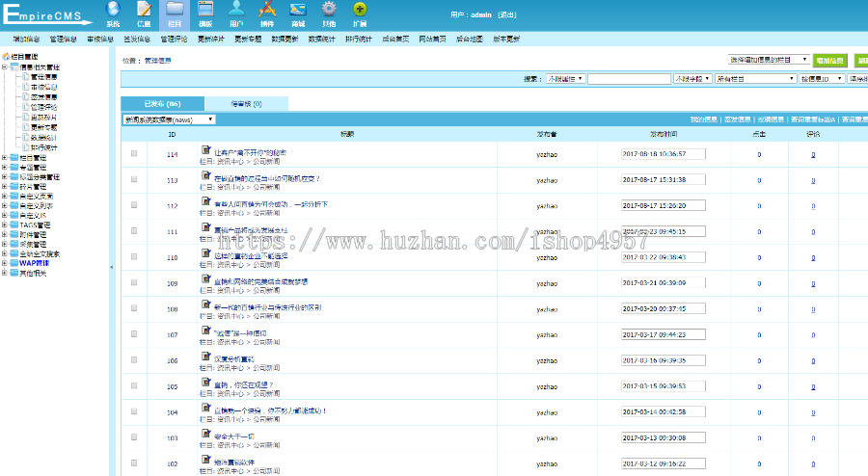The height and width of the screenshot is (476, 868).
Task: Open the 其他 gear icon in top navigation
Action: pyautogui.click(x=329, y=9)
